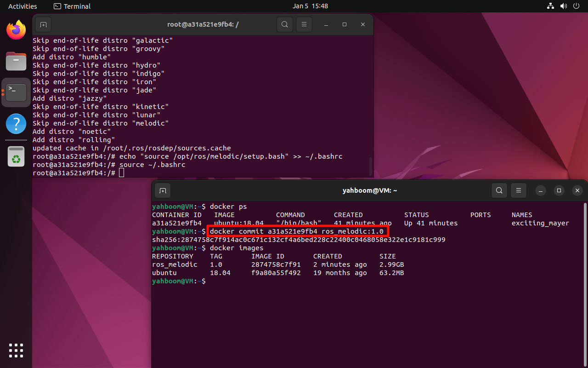Open new tab in root terminal window

[43, 24]
